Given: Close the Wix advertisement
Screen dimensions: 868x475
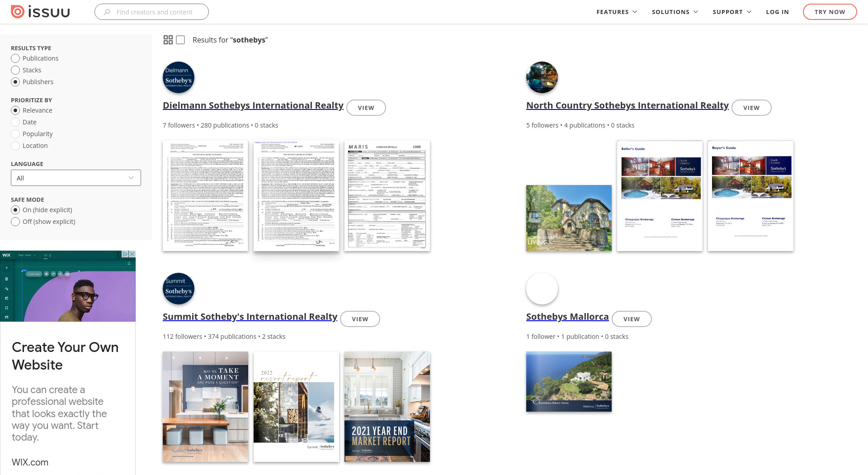Looking at the screenshot, I should pyautogui.click(x=132, y=254).
